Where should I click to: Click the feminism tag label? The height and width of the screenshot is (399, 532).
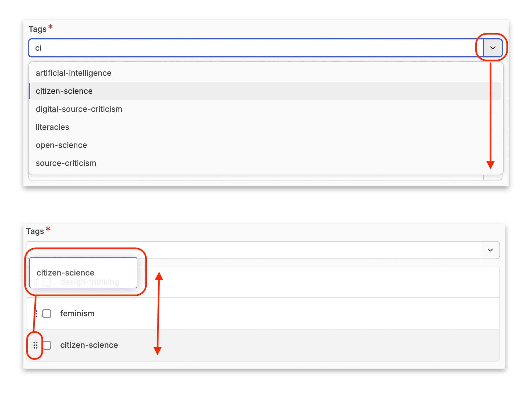click(77, 313)
